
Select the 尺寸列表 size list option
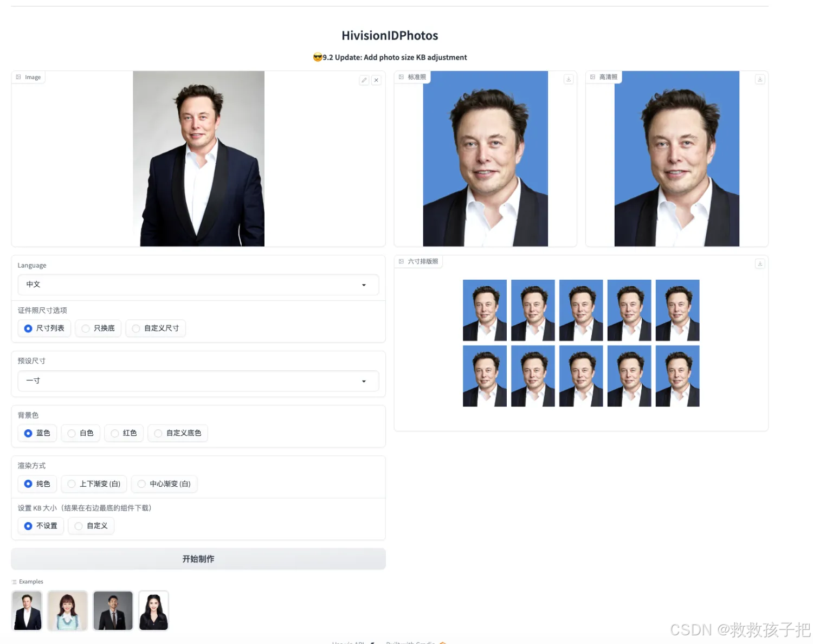click(44, 329)
